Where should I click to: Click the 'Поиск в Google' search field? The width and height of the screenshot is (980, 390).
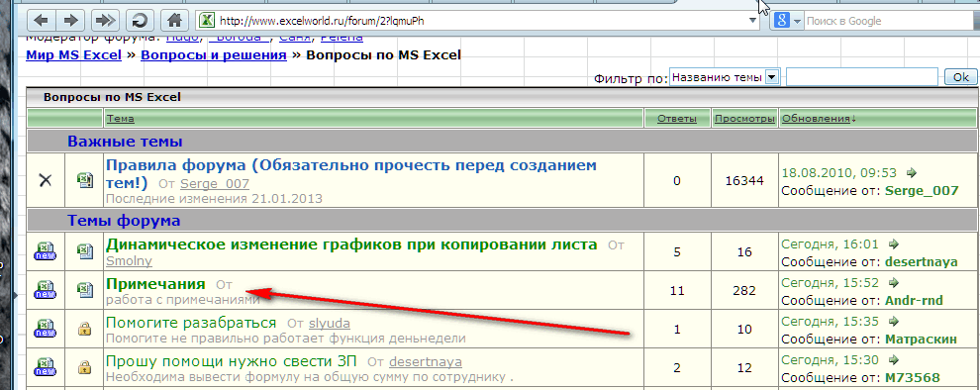click(889, 21)
